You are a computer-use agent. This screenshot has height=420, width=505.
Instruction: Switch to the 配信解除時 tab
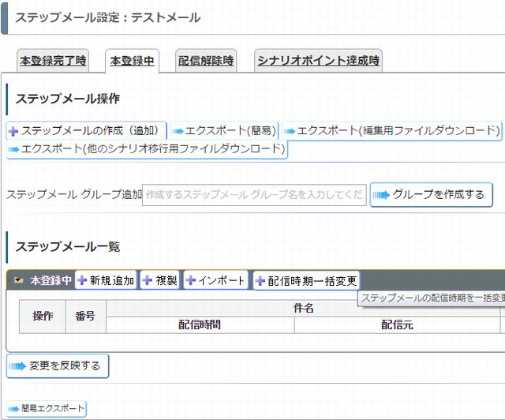pyautogui.click(x=206, y=61)
